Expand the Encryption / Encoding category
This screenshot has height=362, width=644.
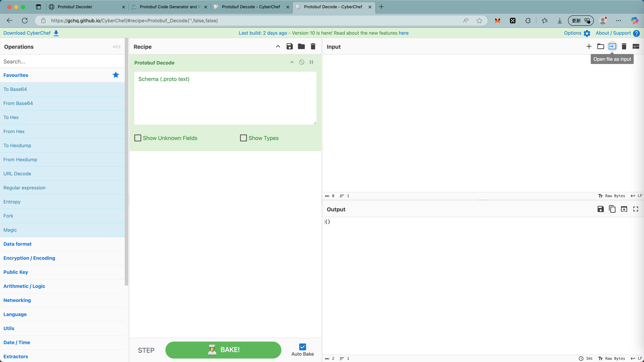tap(29, 258)
